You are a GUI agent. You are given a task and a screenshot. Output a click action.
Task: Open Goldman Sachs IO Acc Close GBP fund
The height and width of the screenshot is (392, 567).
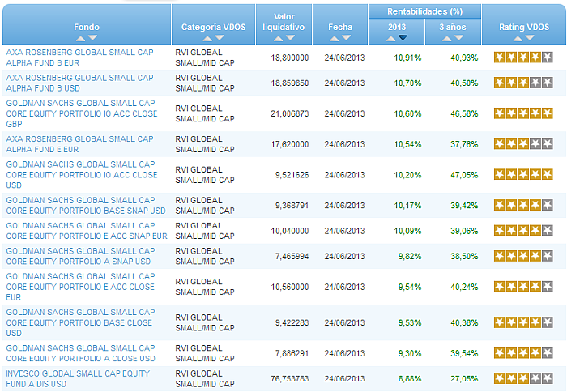(82, 113)
